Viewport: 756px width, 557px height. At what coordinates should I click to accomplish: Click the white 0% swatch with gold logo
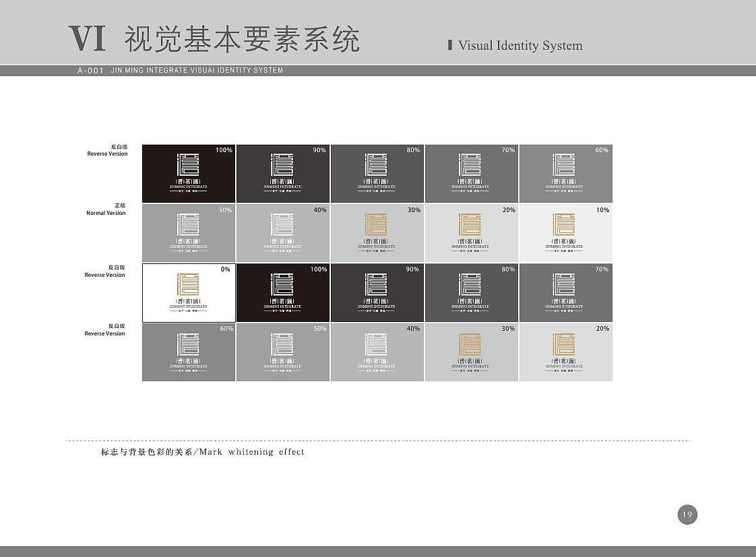point(189,292)
